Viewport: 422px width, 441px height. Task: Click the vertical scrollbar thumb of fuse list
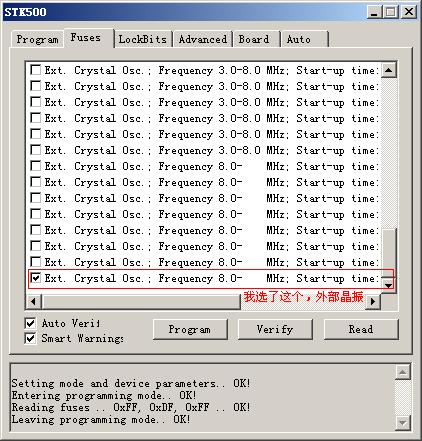tap(389, 253)
